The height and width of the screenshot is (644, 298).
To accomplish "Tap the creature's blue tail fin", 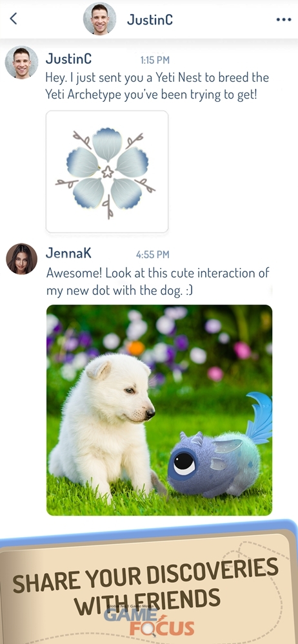I will pos(260,418).
